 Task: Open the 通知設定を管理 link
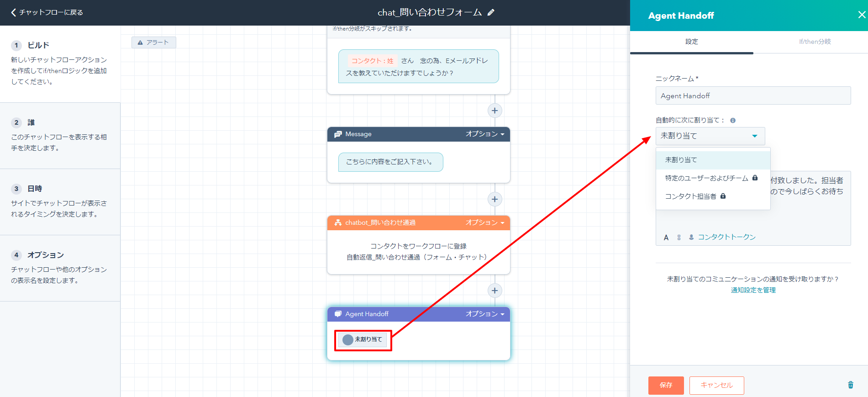click(x=753, y=290)
